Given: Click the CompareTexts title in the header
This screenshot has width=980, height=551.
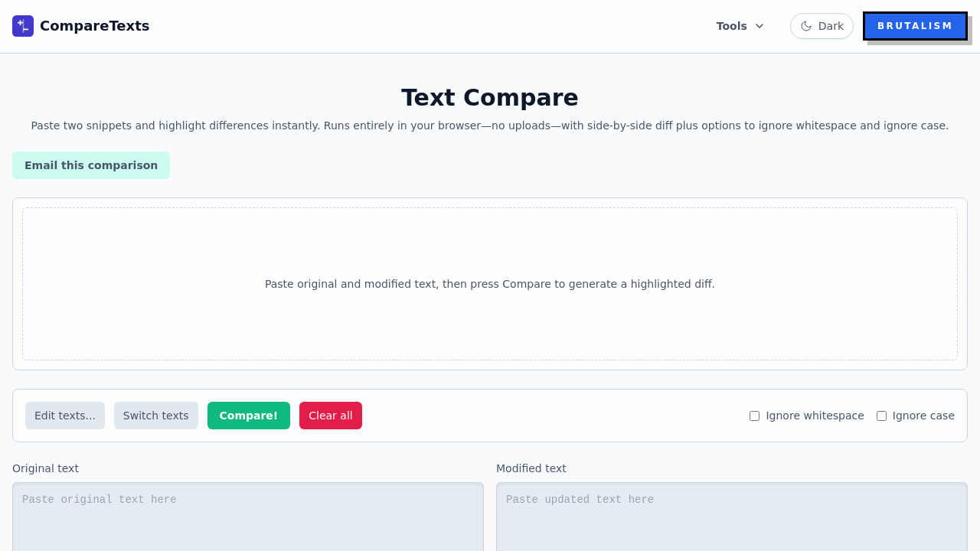Looking at the screenshot, I should 95,25.
